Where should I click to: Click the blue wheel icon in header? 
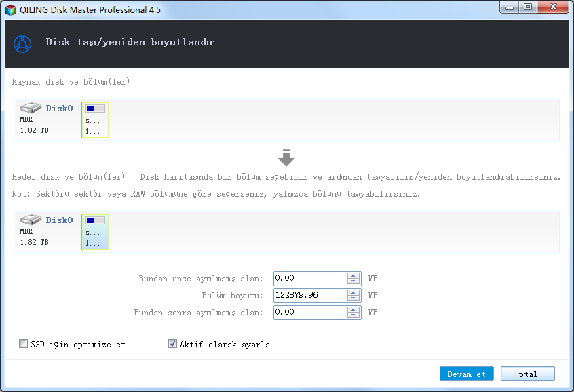(x=22, y=43)
